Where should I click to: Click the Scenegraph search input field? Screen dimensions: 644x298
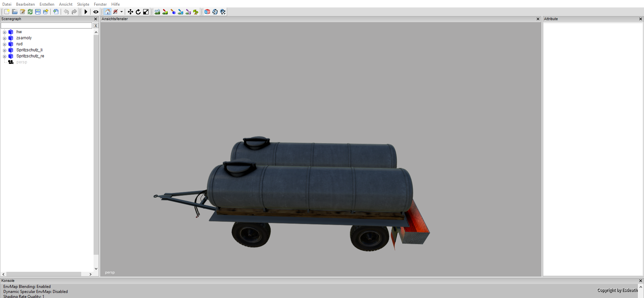[46, 26]
